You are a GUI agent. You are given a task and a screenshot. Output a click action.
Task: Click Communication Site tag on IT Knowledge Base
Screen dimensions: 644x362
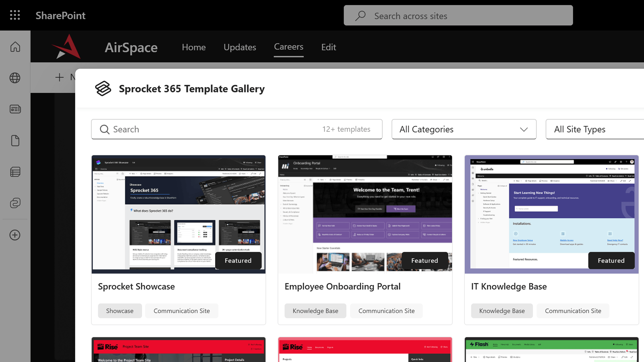pyautogui.click(x=573, y=311)
